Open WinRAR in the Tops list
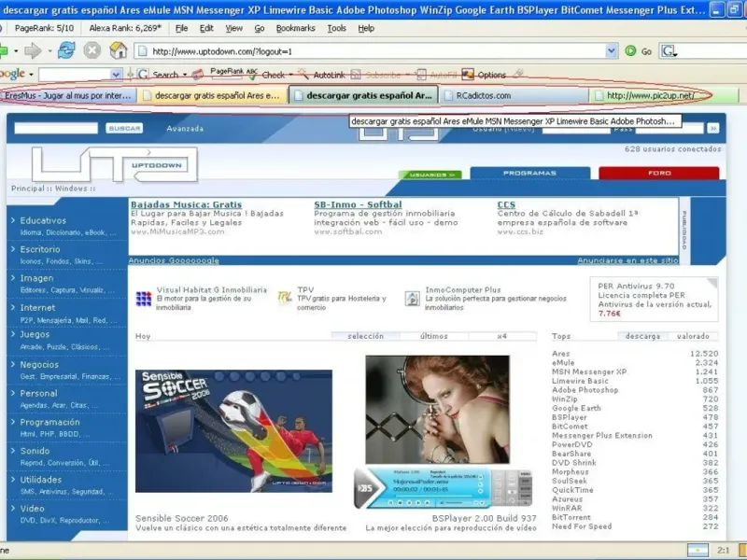The width and height of the screenshot is (747, 560). click(567, 508)
